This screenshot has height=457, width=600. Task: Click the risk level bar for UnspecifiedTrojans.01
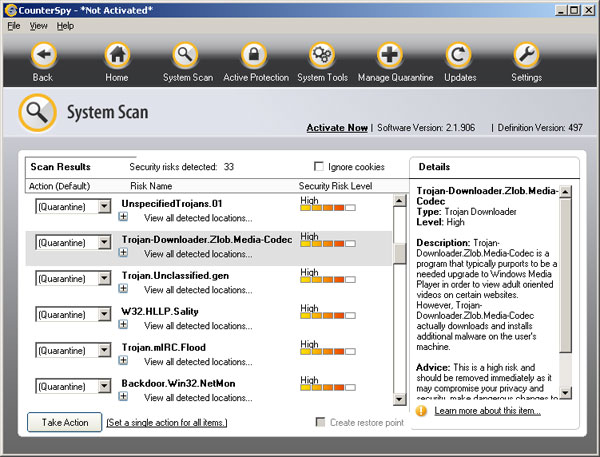(x=328, y=208)
